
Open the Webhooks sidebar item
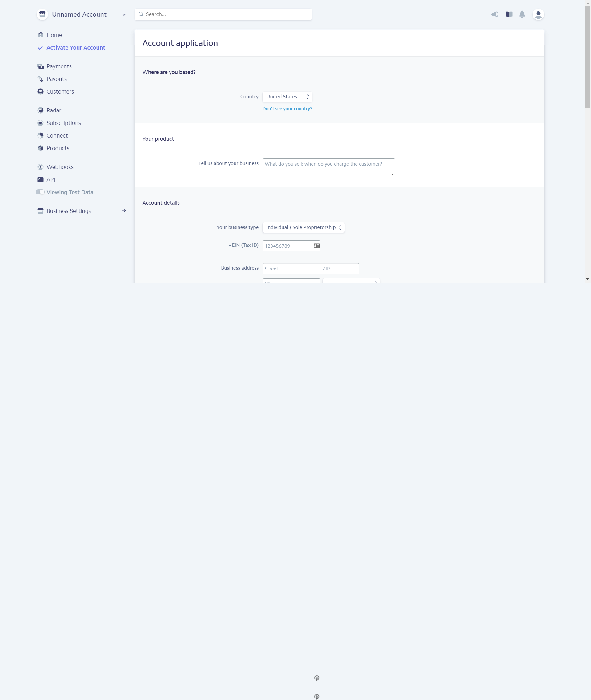(x=60, y=167)
